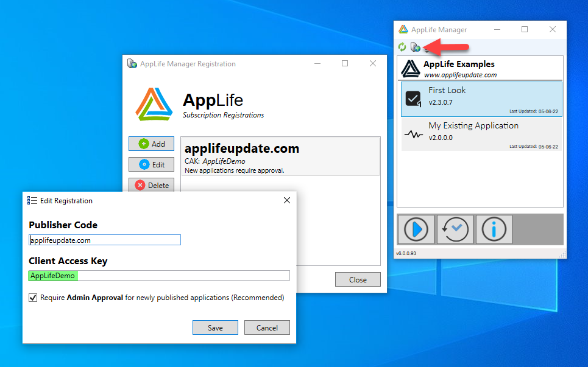This screenshot has height=367, width=588.
Task: Select the applifeupdate.com registration entry
Action: click(280, 157)
